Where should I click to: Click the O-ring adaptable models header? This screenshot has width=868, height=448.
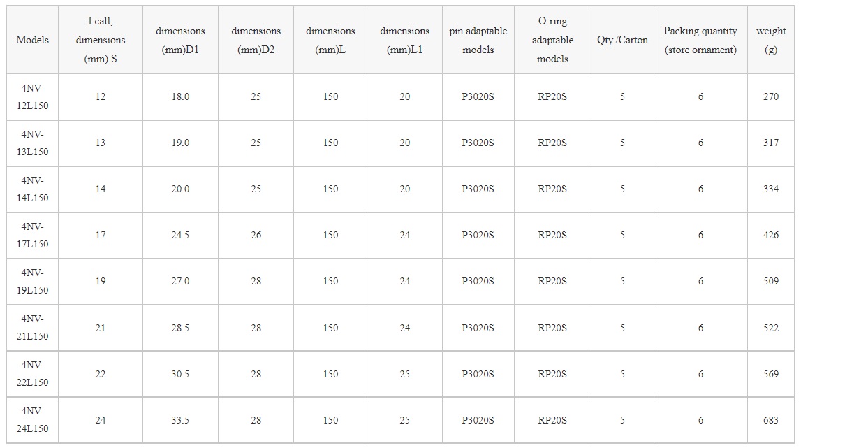pos(552,40)
